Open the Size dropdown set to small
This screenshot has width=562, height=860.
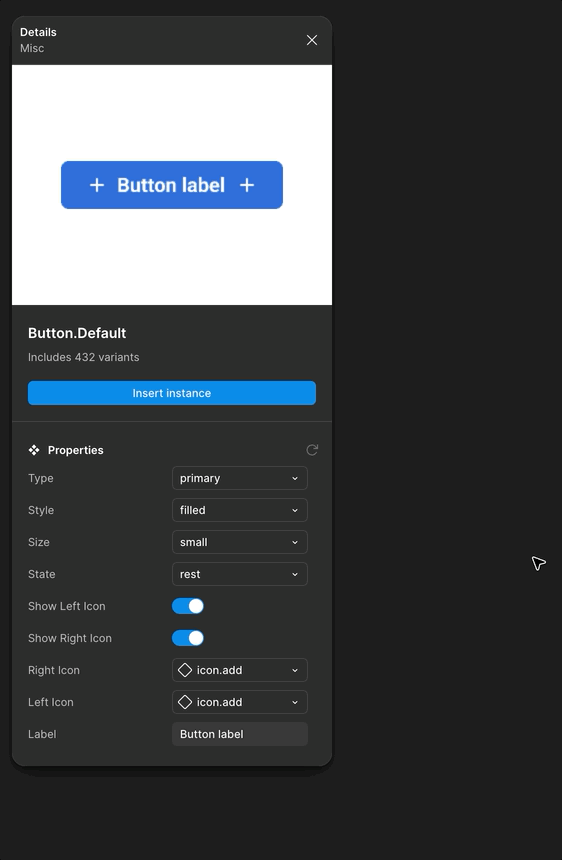coord(240,542)
